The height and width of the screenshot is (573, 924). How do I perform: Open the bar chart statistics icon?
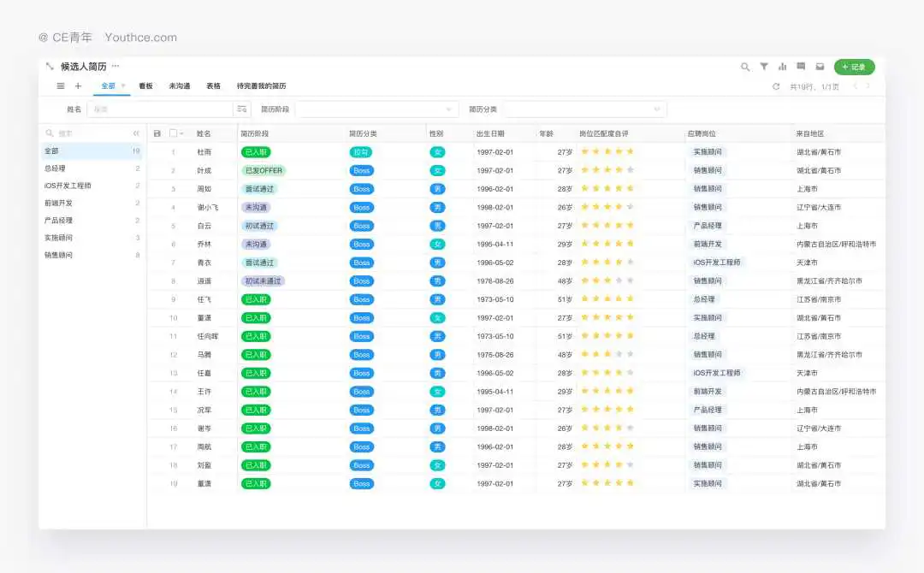pyautogui.click(x=782, y=67)
